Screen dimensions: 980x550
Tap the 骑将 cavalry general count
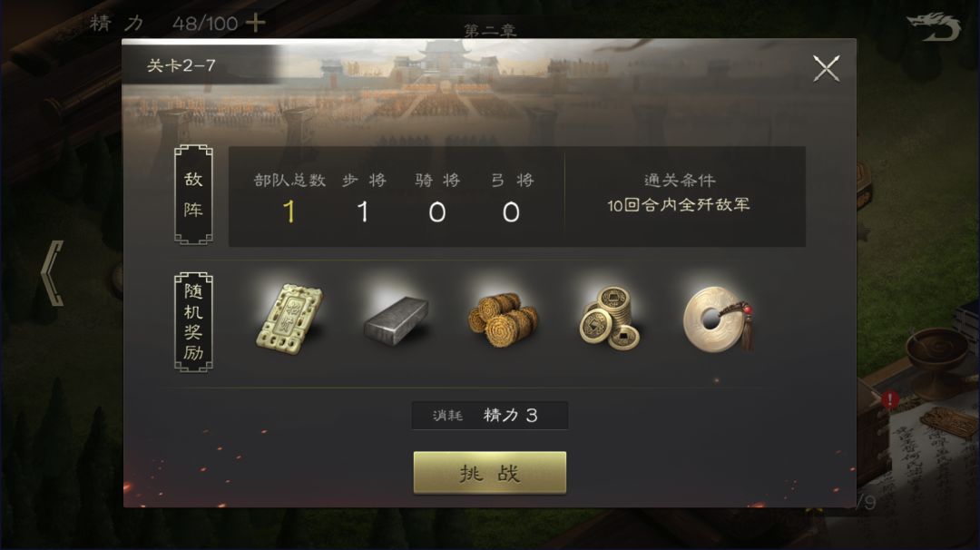[436, 212]
